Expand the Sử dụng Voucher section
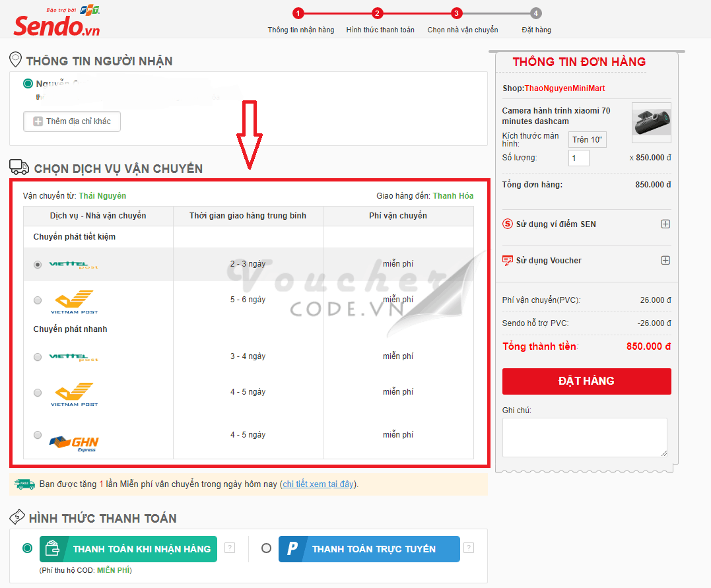711x588 pixels. (x=665, y=261)
